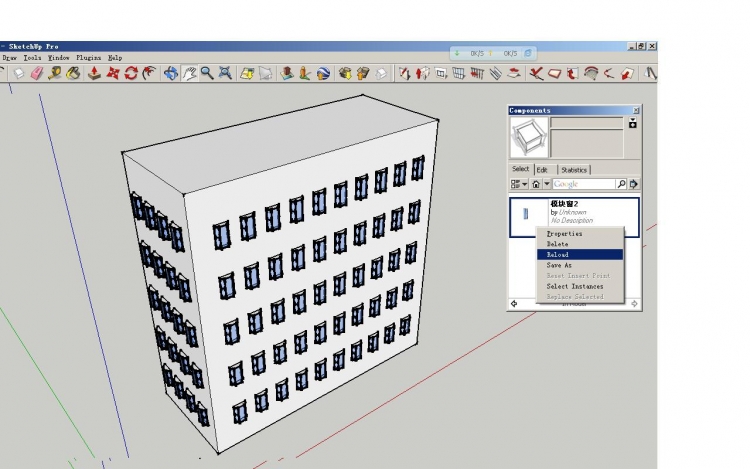Click the component preview thumbnail box
750x469 pixels.
point(529,137)
